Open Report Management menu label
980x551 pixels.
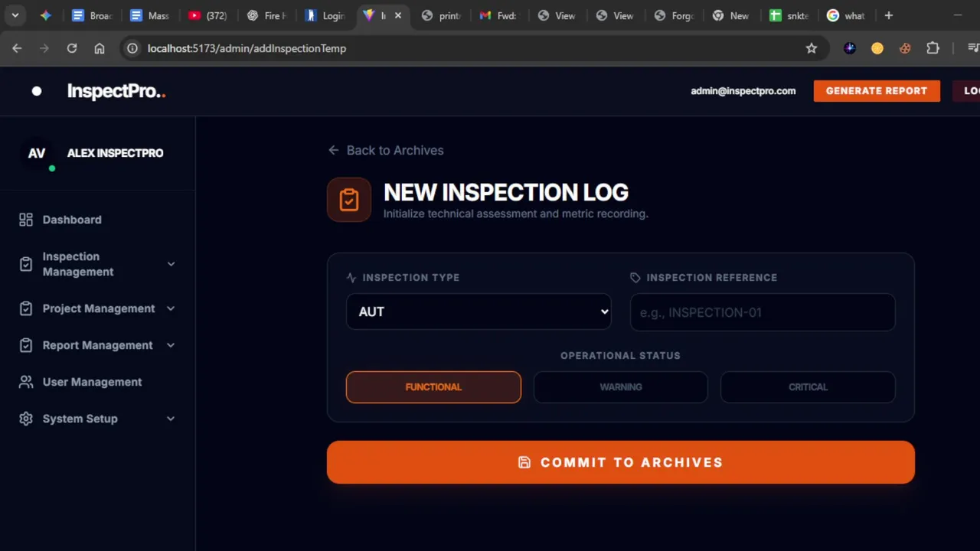(x=98, y=345)
